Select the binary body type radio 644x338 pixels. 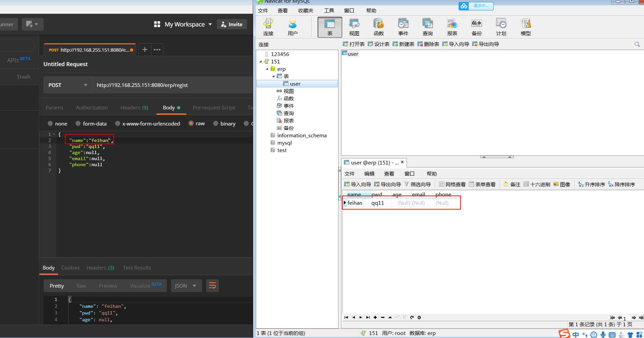tap(216, 124)
